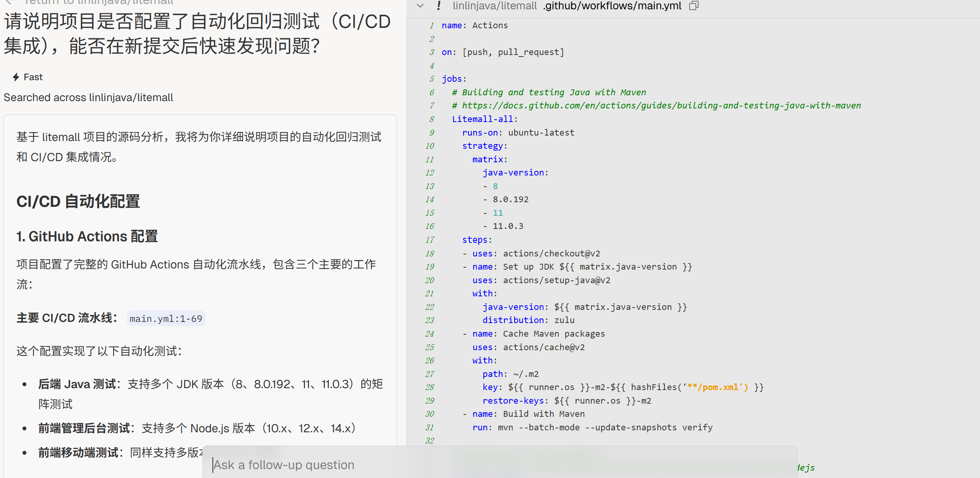This screenshot has width=980, height=478.
Task: Click line number 1 in the code gutter
Action: (x=431, y=26)
